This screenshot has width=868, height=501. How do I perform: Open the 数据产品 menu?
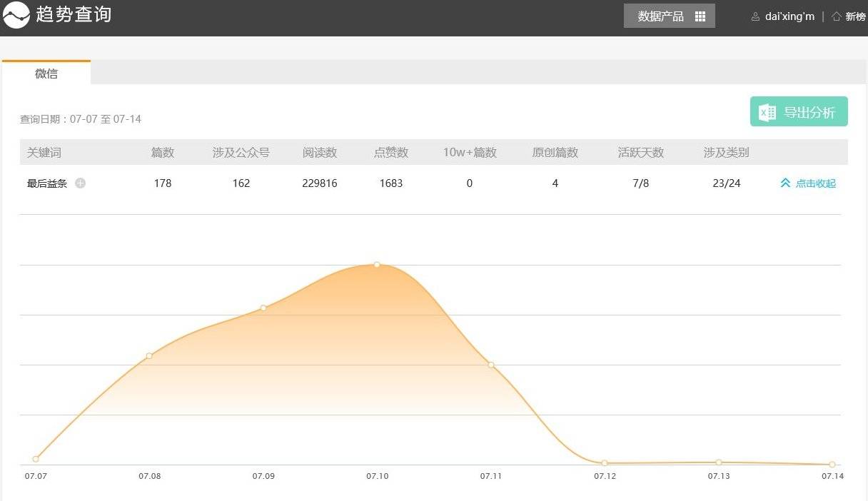[660, 16]
